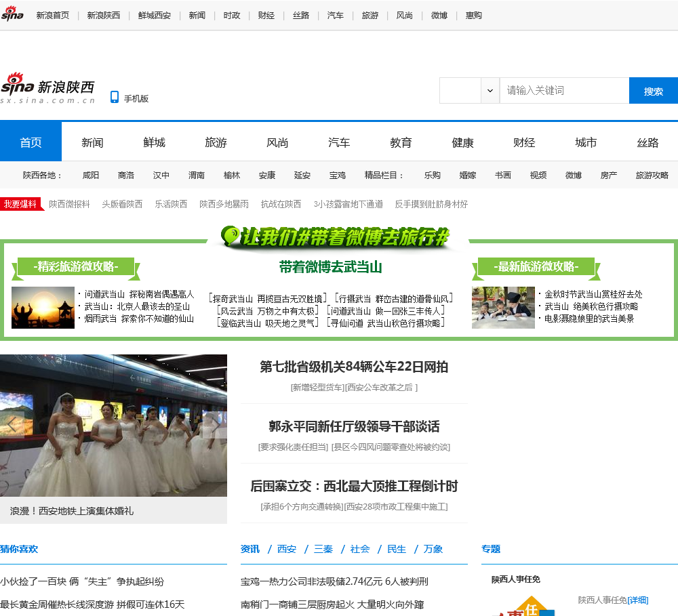678x616 pixels.
Task: Open the 详细 link for 陕西人事任免
Action: (638, 600)
